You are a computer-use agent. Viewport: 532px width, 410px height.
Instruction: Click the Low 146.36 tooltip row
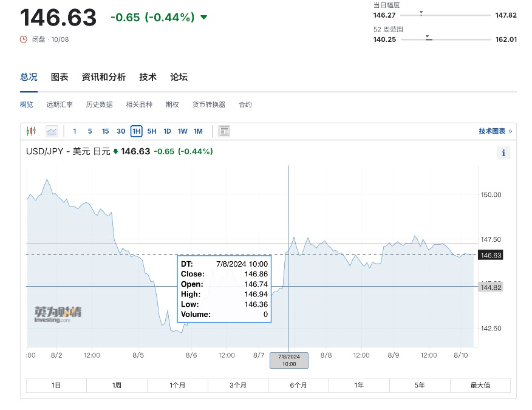[x=224, y=304]
